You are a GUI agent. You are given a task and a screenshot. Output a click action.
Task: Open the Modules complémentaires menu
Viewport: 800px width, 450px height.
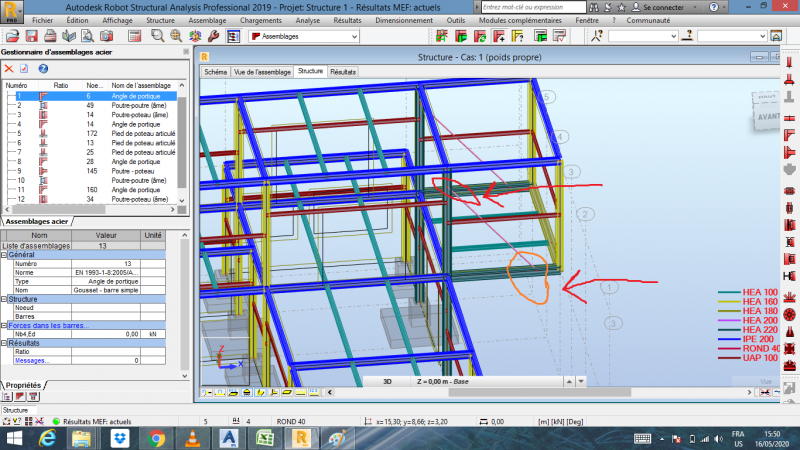520,20
